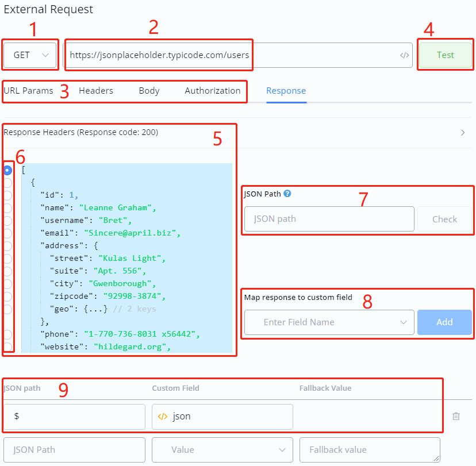Screen dimensions: 476x466
Task: Click the JSON Path help icon
Action: click(x=287, y=194)
